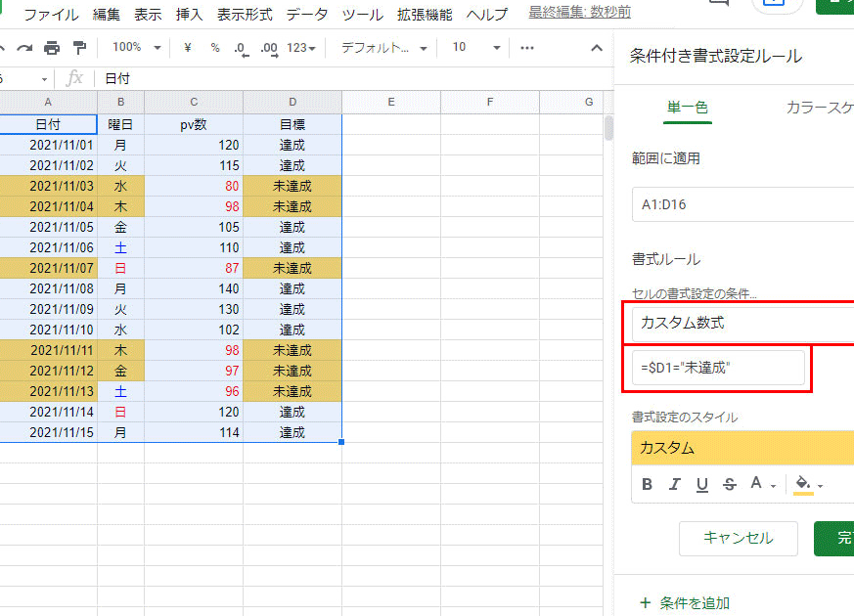Toggle underline in formatting style
854x616 pixels.
click(x=702, y=484)
